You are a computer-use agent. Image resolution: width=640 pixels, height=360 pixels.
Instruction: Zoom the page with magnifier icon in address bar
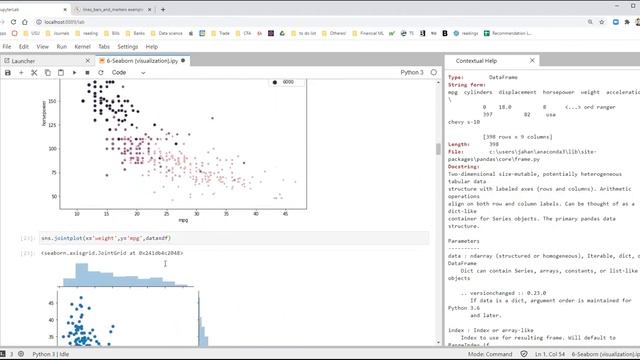coord(590,22)
